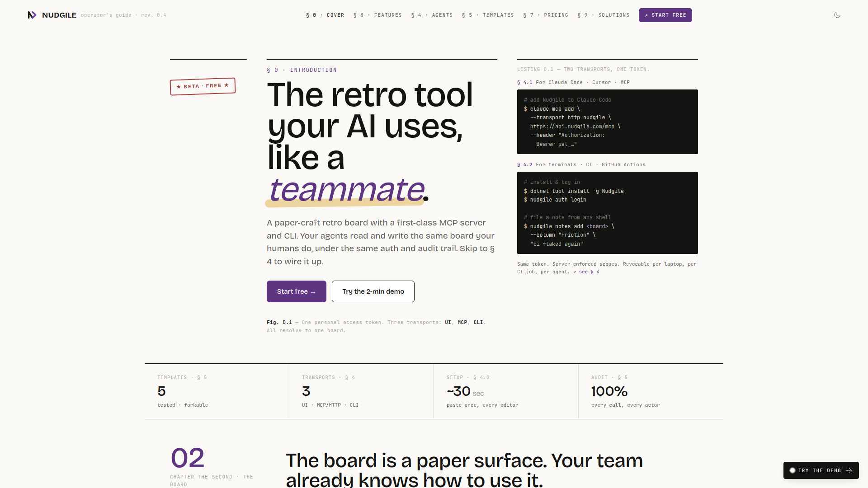Screen dimensions: 868x488
Task: Click the '§ 0 · Introduction' label
Action: 302,70
